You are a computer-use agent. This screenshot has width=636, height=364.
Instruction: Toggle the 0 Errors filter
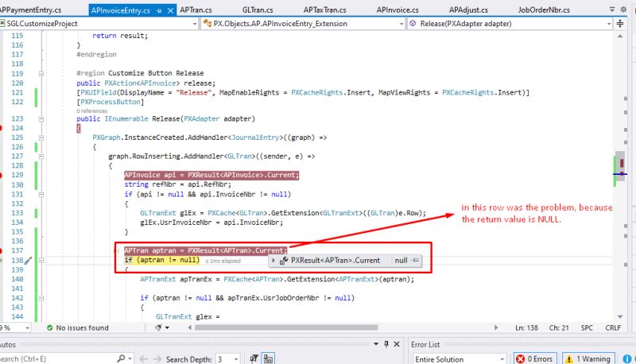point(534,359)
